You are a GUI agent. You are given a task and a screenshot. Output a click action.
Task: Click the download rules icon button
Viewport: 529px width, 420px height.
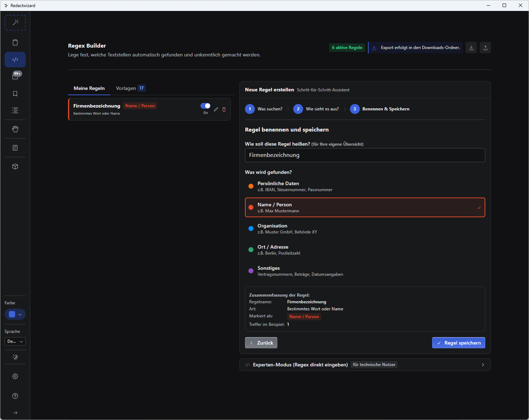point(471,48)
